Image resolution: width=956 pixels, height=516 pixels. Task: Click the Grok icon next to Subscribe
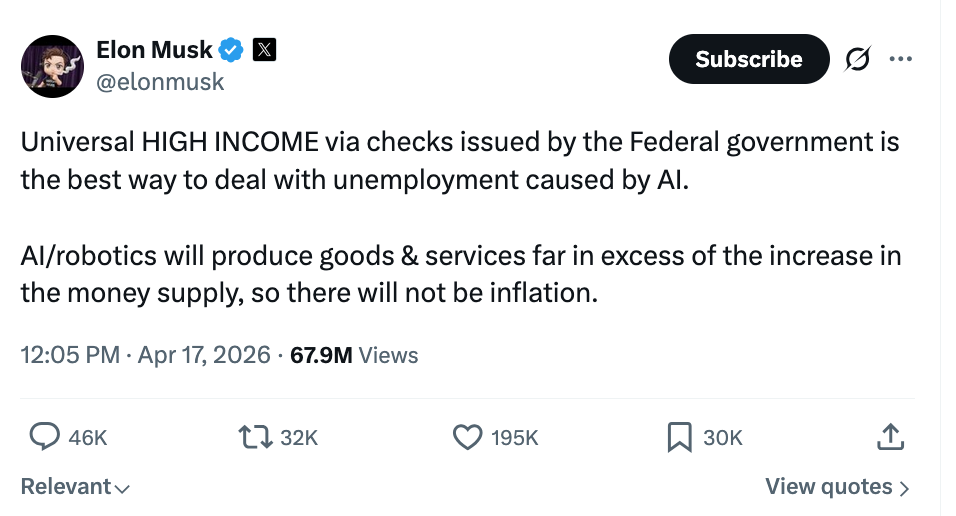pyautogui.click(x=857, y=59)
